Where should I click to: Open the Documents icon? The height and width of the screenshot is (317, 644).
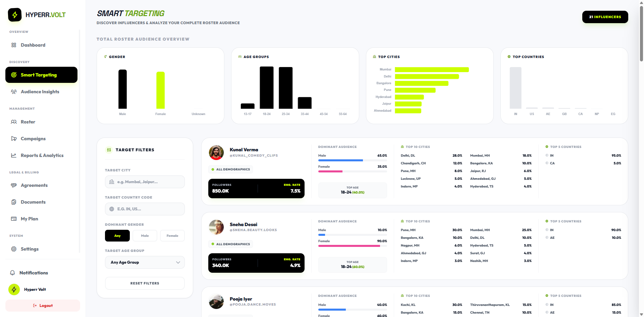[13, 202]
